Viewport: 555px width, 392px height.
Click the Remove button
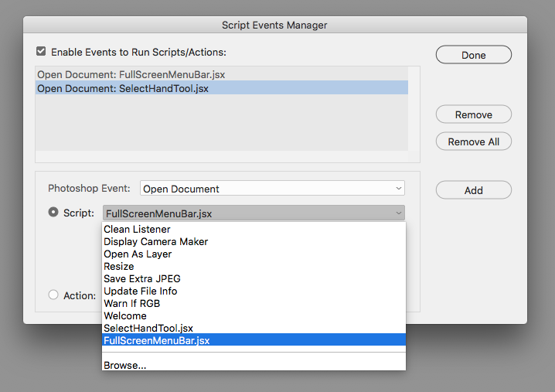[x=473, y=114]
